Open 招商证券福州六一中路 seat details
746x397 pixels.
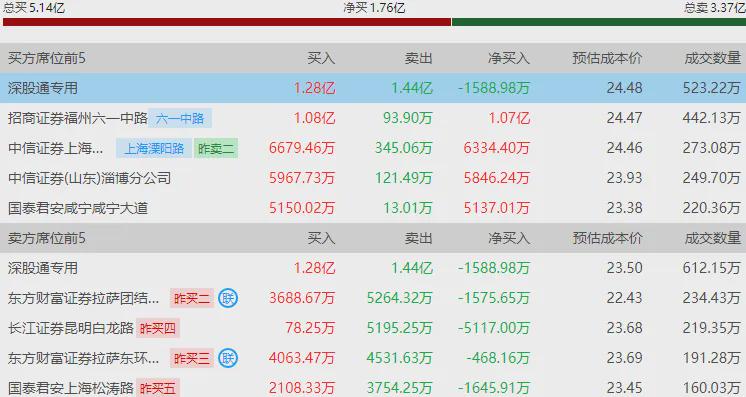coord(78,118)
